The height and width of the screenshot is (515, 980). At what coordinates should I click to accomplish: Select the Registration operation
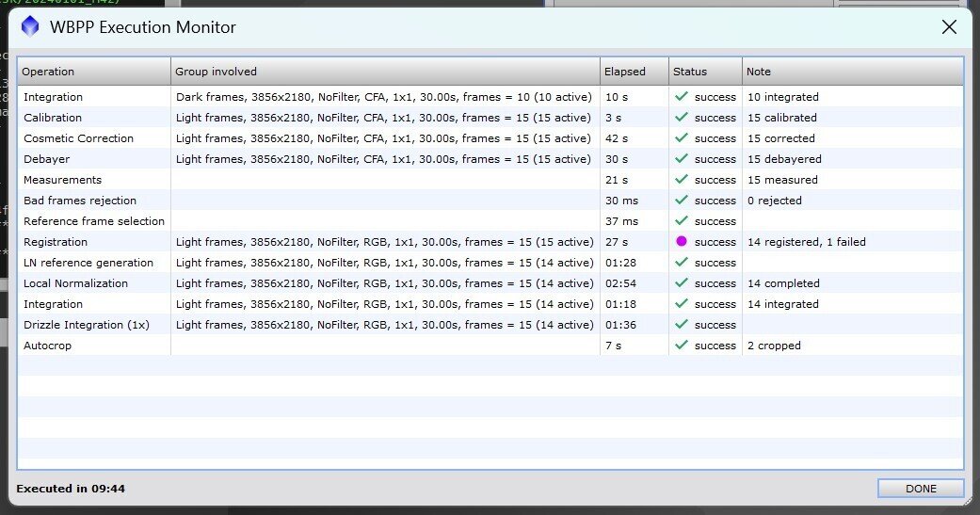point(55,242)
